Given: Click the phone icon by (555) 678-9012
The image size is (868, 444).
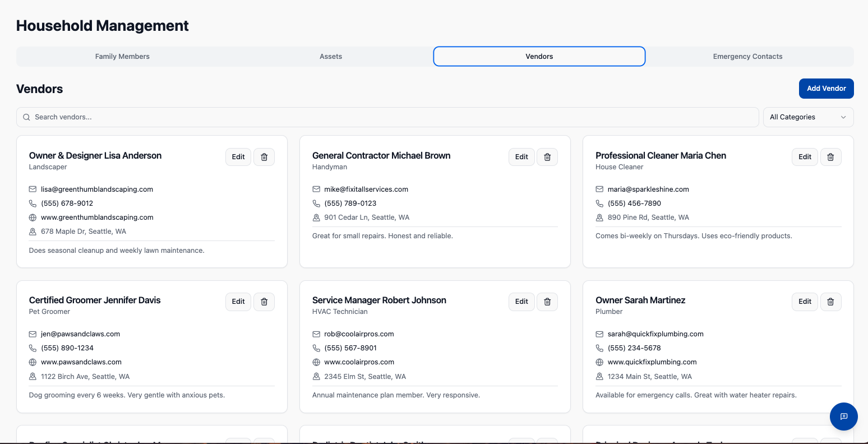Looking at the screenshot, I should click(x=33, y=203).
